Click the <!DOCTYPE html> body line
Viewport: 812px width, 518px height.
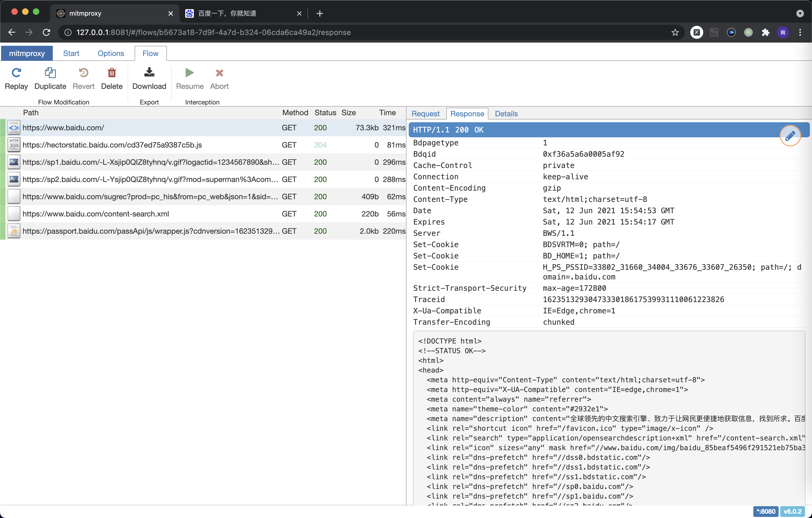click(450, 341)
